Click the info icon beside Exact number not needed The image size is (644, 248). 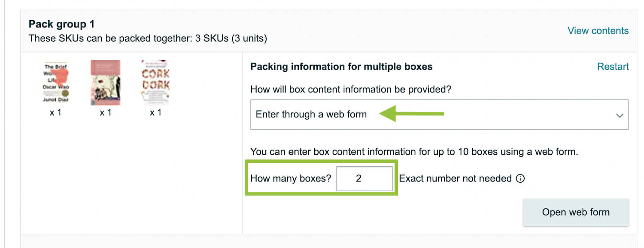pos(520,179)
